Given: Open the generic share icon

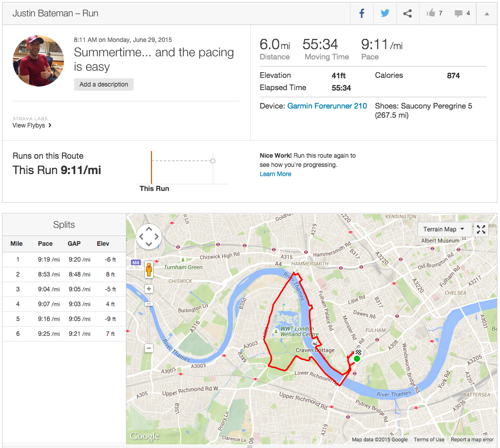Looking at the screenshot, I should (x=407, y=14).
